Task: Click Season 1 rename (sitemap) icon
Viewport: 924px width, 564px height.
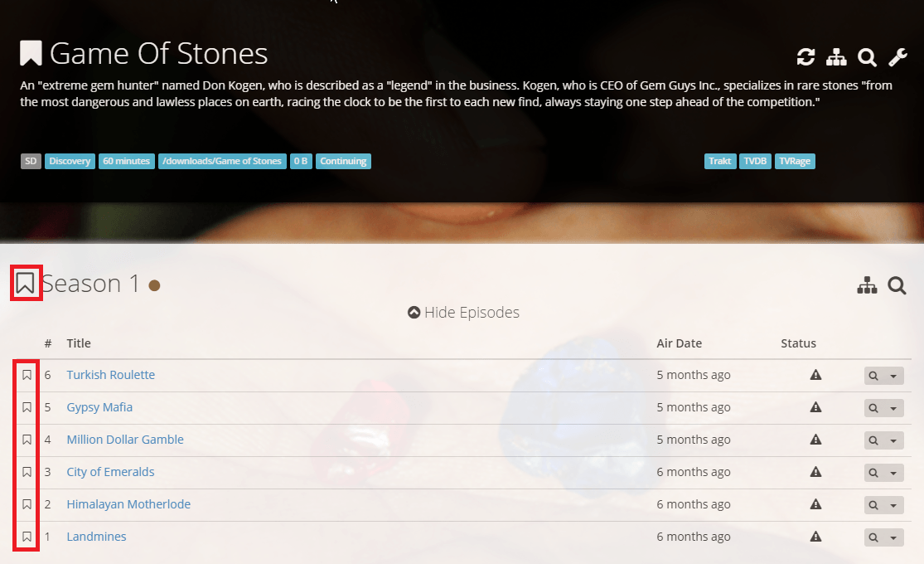Action: tap(867, 286)
